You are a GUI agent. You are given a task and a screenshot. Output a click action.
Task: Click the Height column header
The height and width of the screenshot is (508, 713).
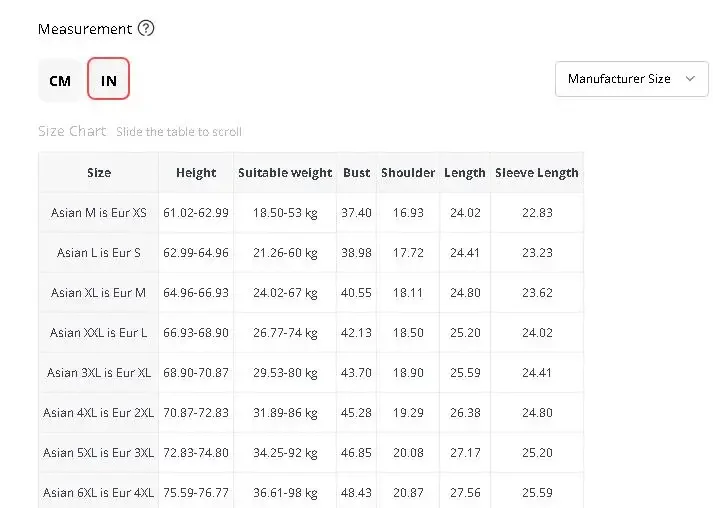coord(196,173)
